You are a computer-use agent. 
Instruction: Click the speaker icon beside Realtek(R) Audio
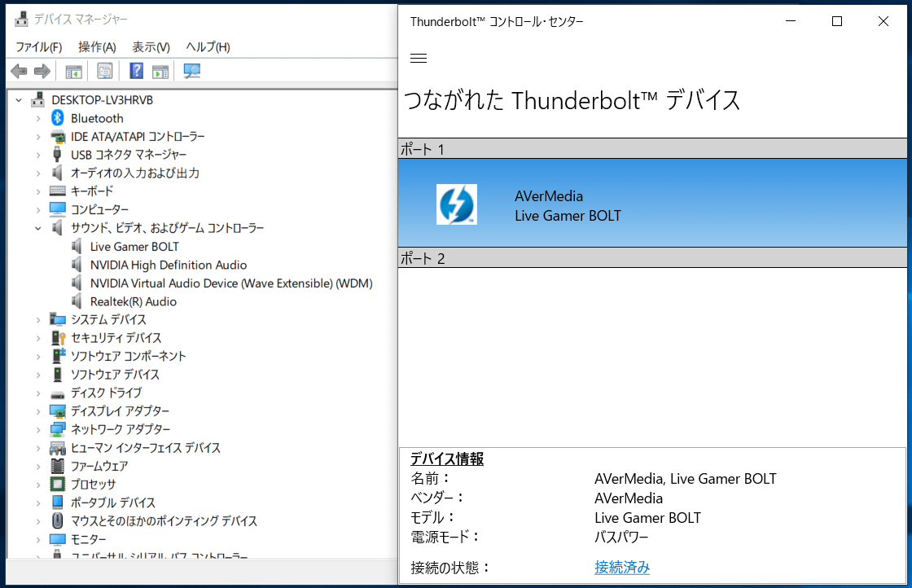click(x=77, y=301)
